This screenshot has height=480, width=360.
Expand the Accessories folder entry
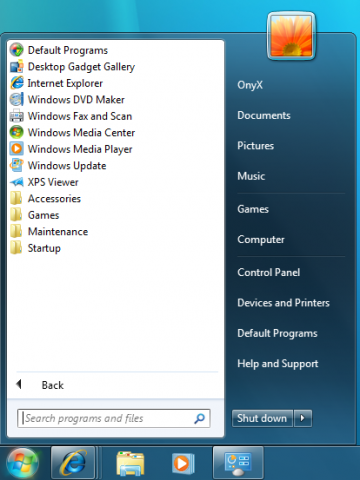[54, 199]
